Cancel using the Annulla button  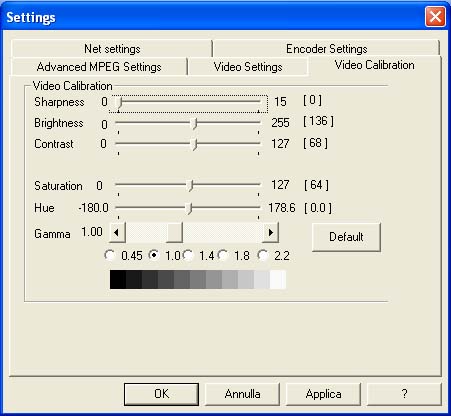242,394
